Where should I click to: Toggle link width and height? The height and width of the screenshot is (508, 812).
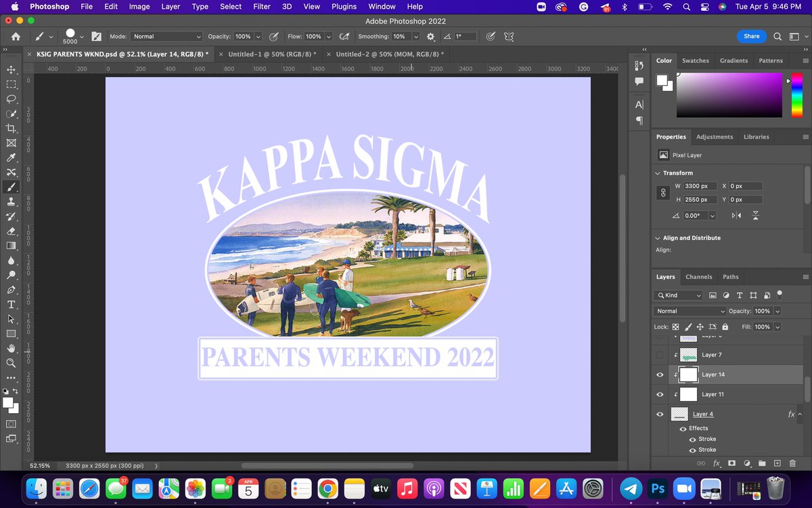[663, 193]
